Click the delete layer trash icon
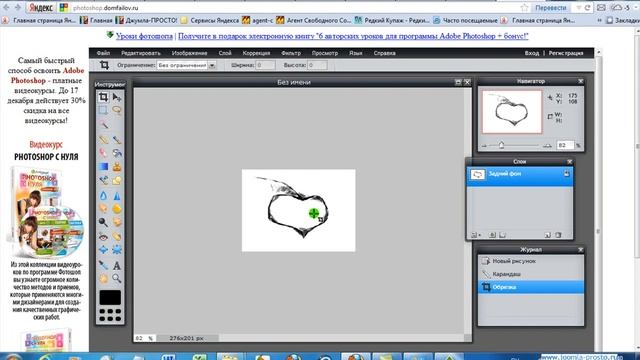This screenshot has height=360, width=640. pyautogui.click(x=558, y=235)
